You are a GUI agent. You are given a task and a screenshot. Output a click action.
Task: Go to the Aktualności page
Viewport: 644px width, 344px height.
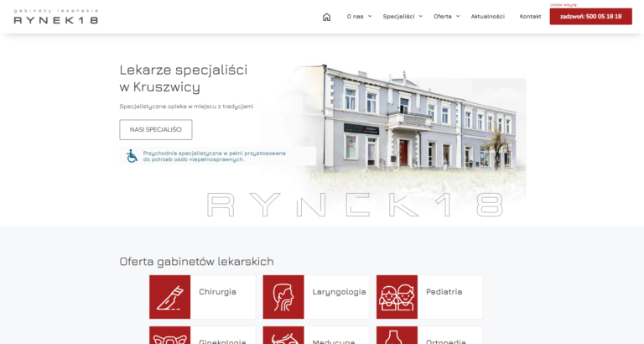(487, 17)
